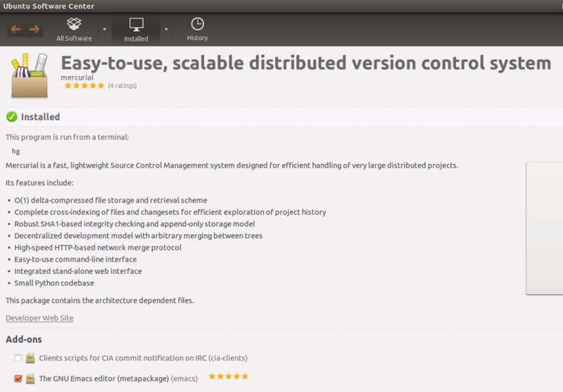This screenshot has width=563, height=392.
Task: Click the 'mercurial' package name text
Action: [77, 77]
